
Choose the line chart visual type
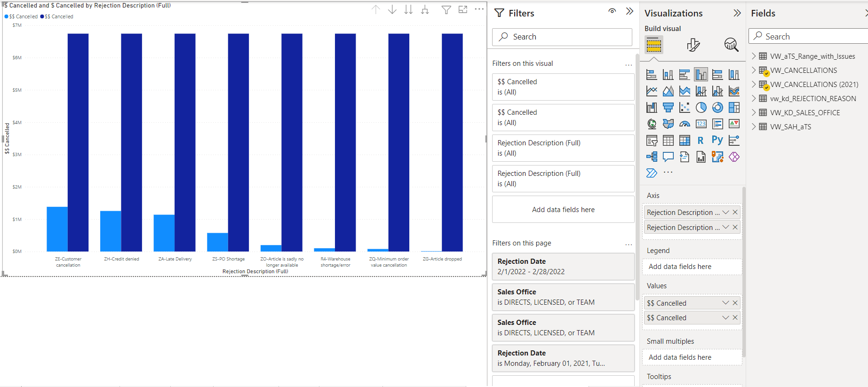652,91
